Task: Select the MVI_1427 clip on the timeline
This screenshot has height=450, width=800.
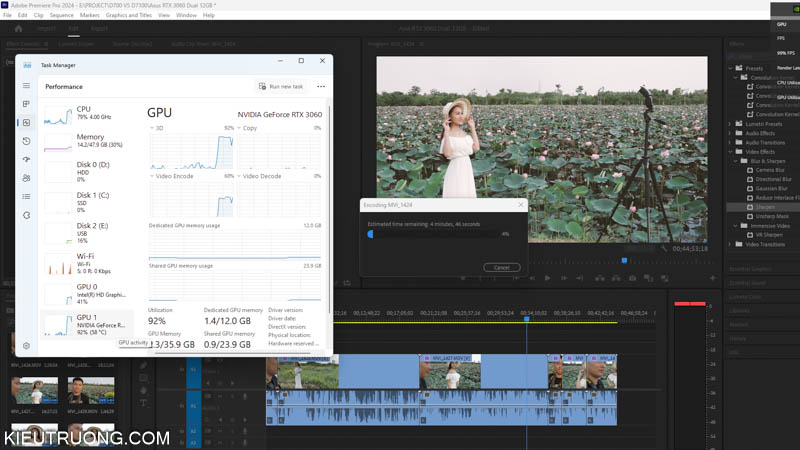Action: coord(483,371)
